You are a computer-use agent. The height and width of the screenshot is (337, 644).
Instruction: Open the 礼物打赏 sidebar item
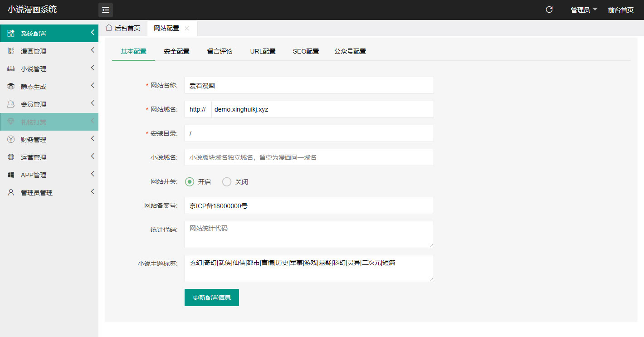[49, 122]
